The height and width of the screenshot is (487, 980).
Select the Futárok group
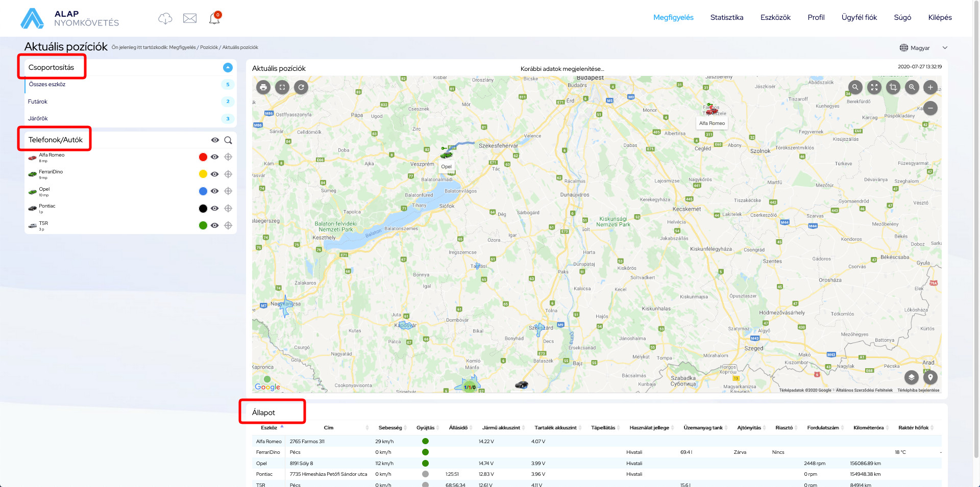coord(38,101)
